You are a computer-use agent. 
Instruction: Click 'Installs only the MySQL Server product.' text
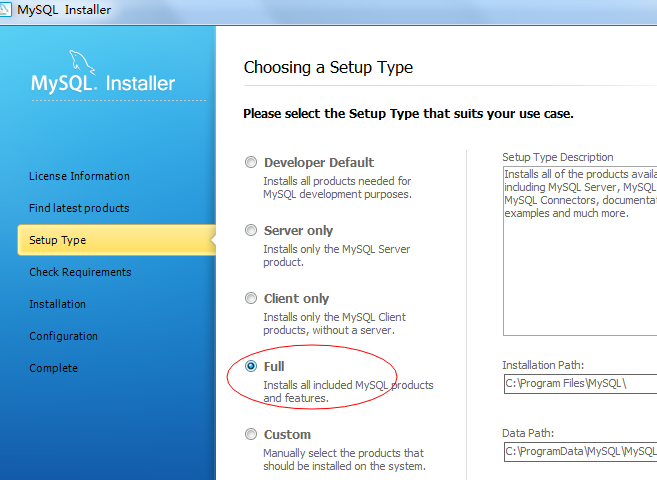(336, 255)
